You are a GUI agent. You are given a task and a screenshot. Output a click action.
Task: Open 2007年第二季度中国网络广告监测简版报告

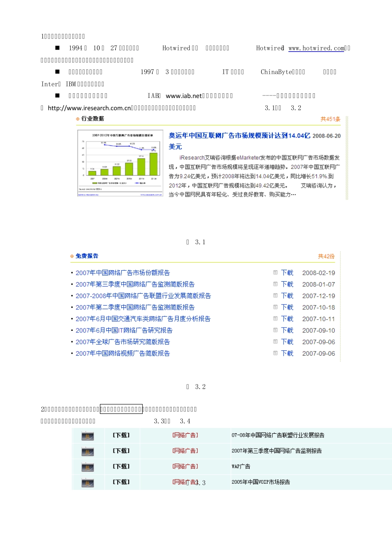[x=135, y=308]
